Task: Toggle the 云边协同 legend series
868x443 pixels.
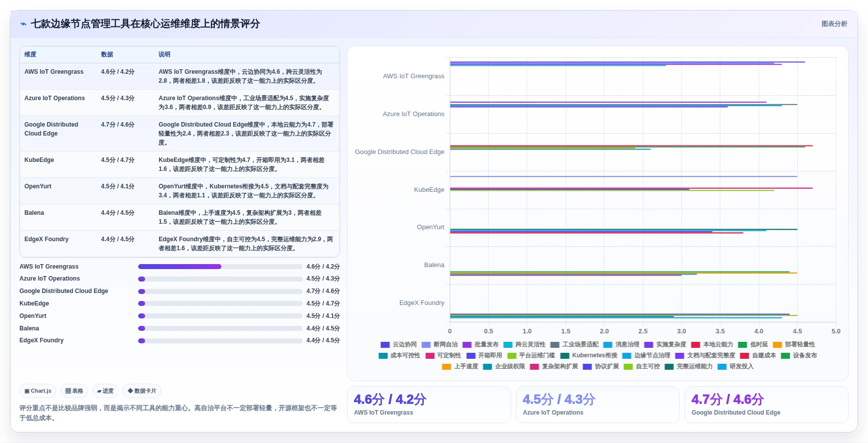Action: pos(398,344)
